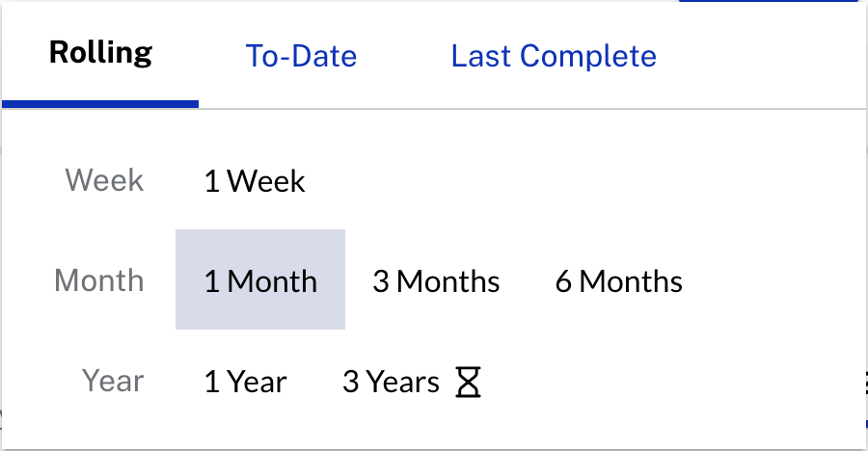Click the word Rolling in bold

100,51
